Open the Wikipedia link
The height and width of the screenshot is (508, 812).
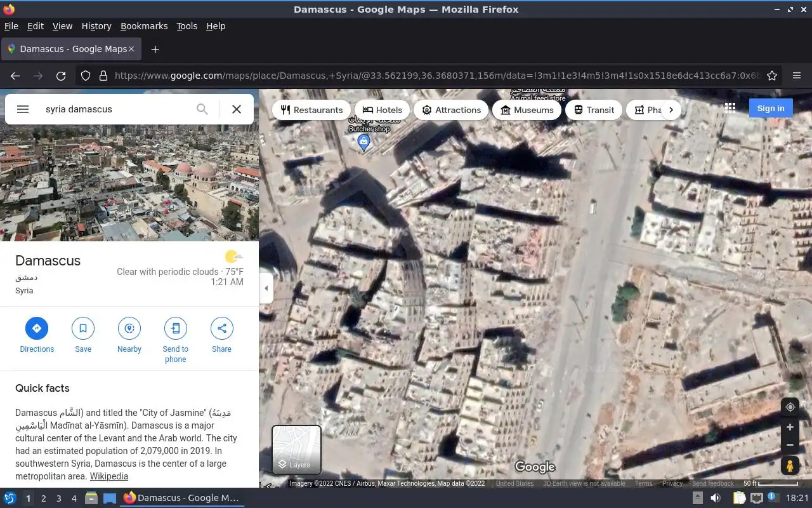[x=108, y=476]
